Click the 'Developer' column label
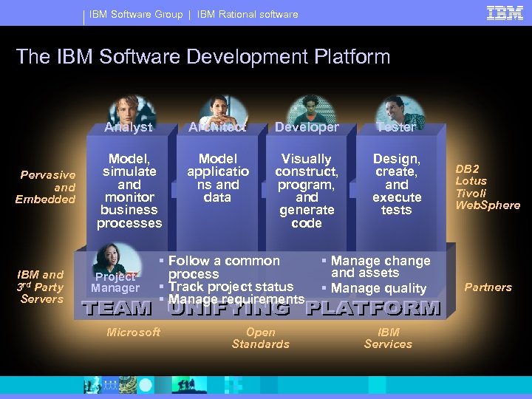 tap(307, 127)
